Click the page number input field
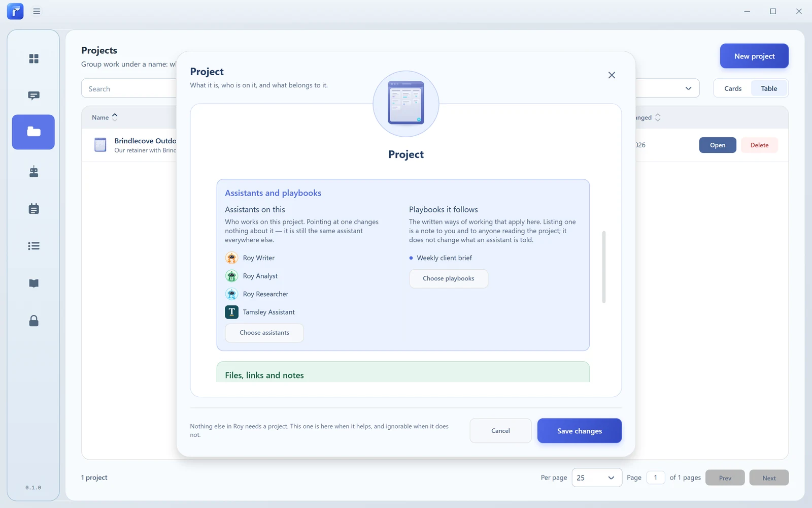The width and height of the screenshot is (812, 508). click(656, 478)
